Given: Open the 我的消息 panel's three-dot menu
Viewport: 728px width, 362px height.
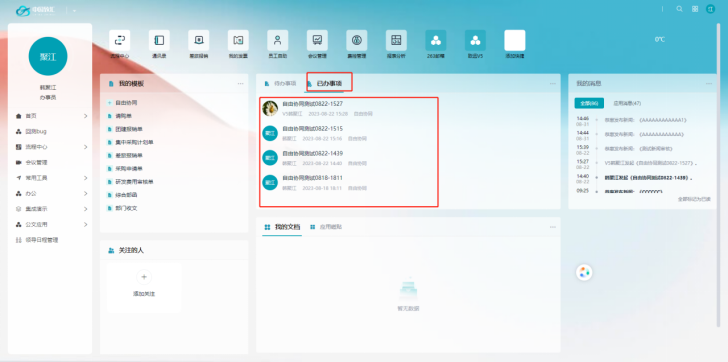Looking at the screenshot, I should tap(708, 84).
